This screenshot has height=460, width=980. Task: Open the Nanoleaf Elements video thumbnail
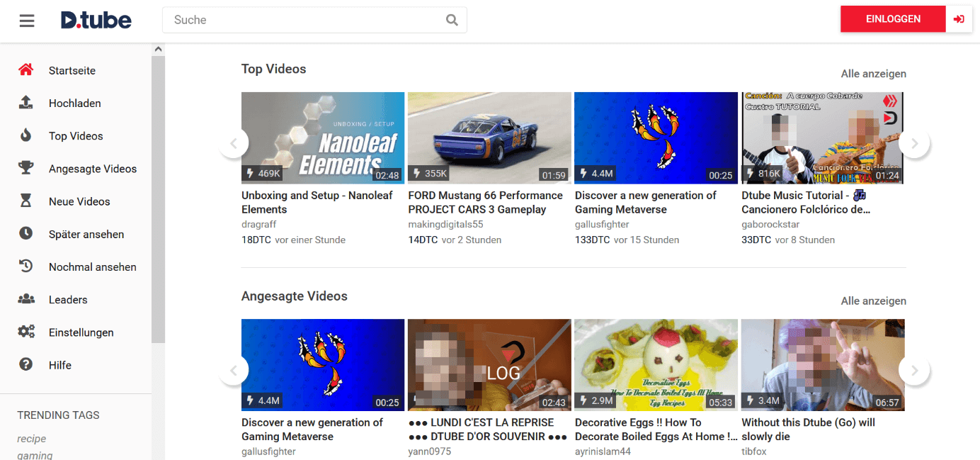coord(323,138)
